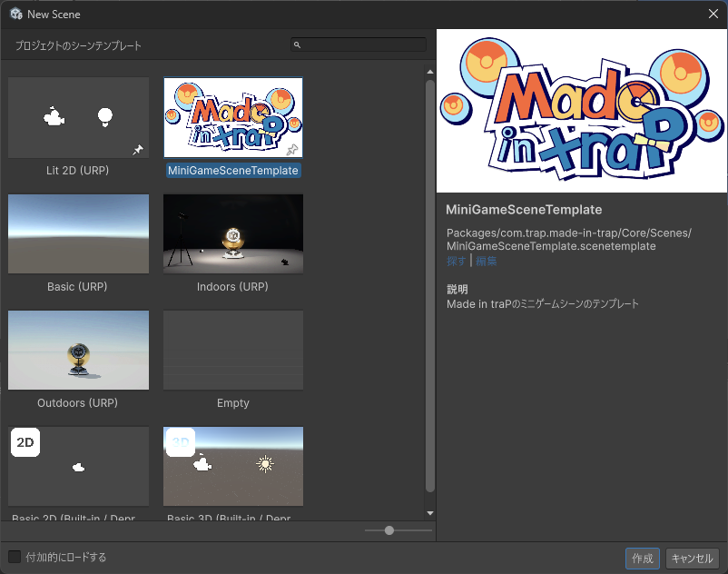The width and height of the screenshot is (728, 574).
Task: Click the Outdoors (URP) label
Action: coord(77,402)
